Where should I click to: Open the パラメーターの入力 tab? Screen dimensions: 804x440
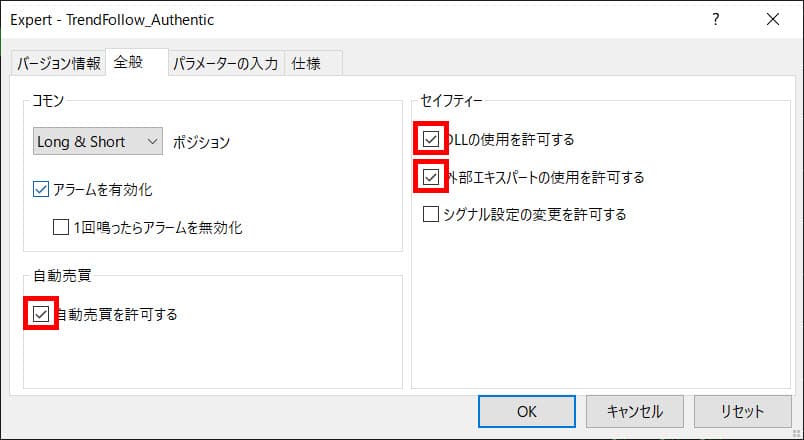pos(225,64)
